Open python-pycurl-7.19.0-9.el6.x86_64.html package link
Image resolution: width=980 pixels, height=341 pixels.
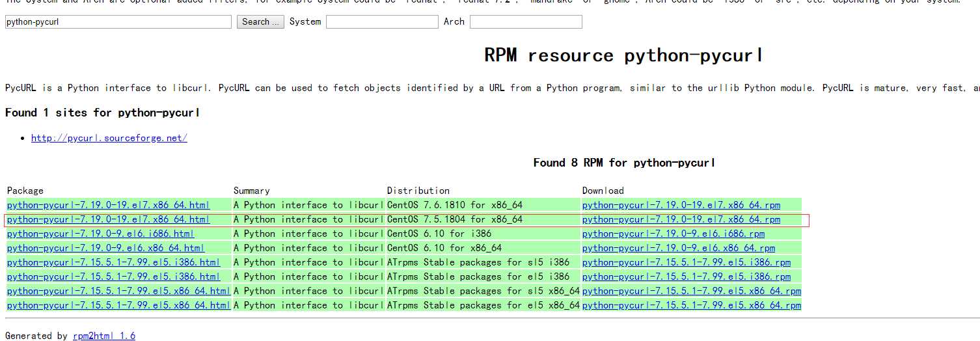coord(106,248)
